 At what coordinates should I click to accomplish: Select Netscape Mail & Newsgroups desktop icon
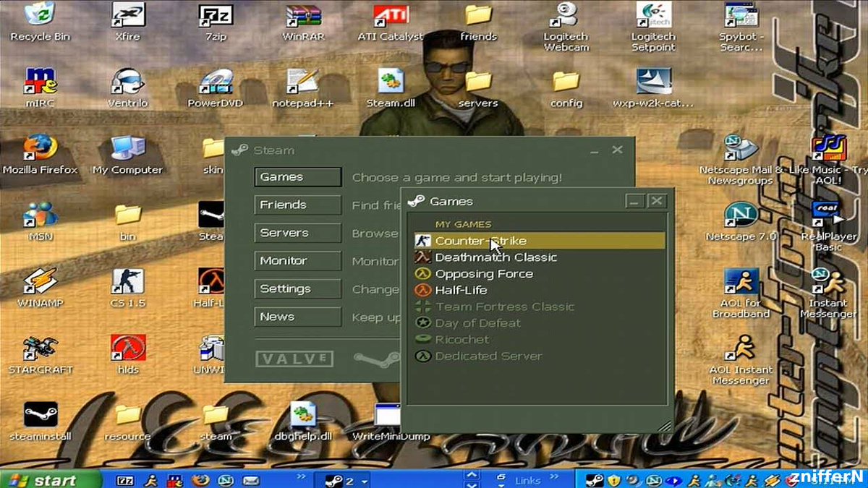click(741, 159)
